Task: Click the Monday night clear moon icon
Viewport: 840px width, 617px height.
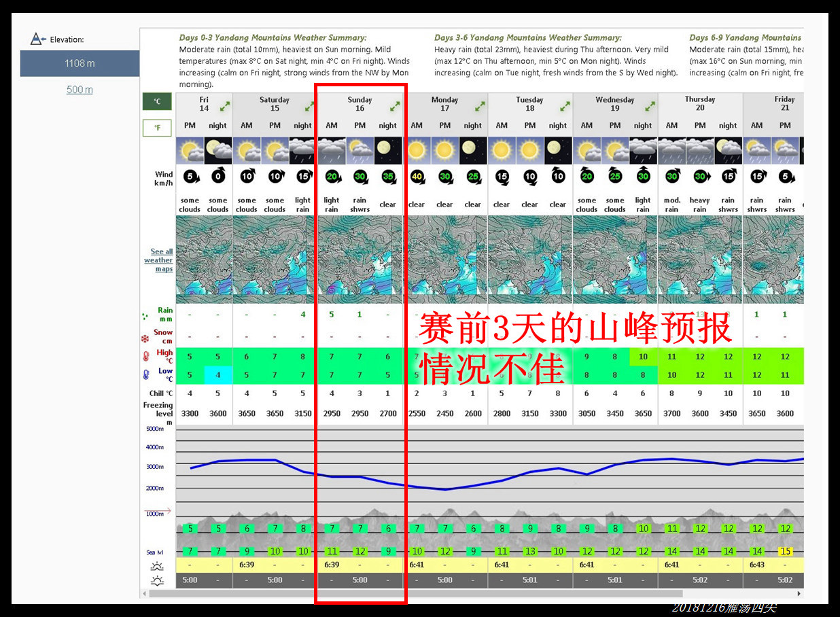Action: 473,151
